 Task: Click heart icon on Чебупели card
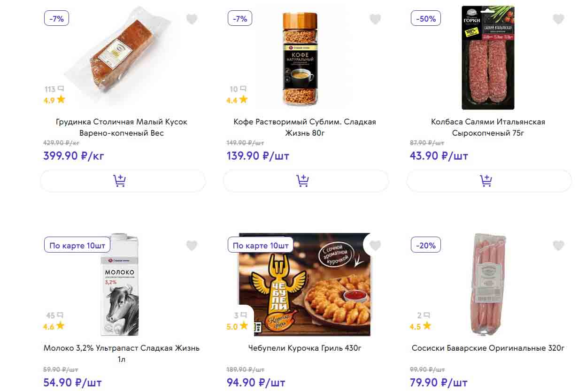(375, 246)
